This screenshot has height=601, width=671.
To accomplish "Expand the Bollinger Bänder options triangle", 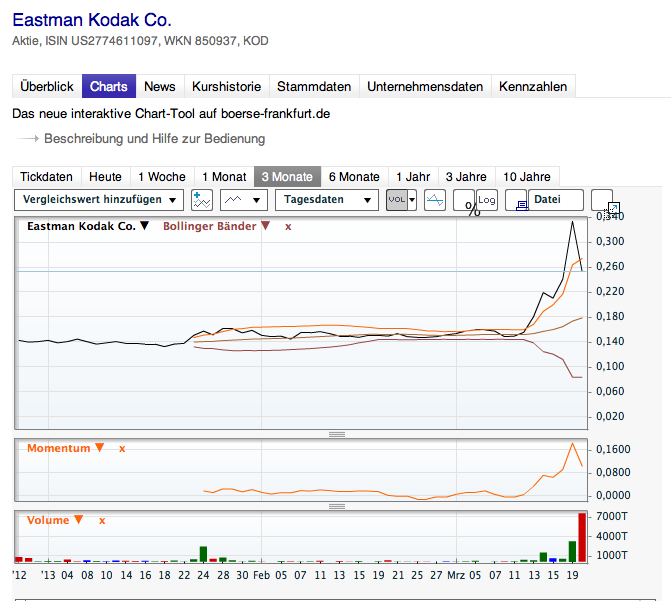I will coord(266,226).
